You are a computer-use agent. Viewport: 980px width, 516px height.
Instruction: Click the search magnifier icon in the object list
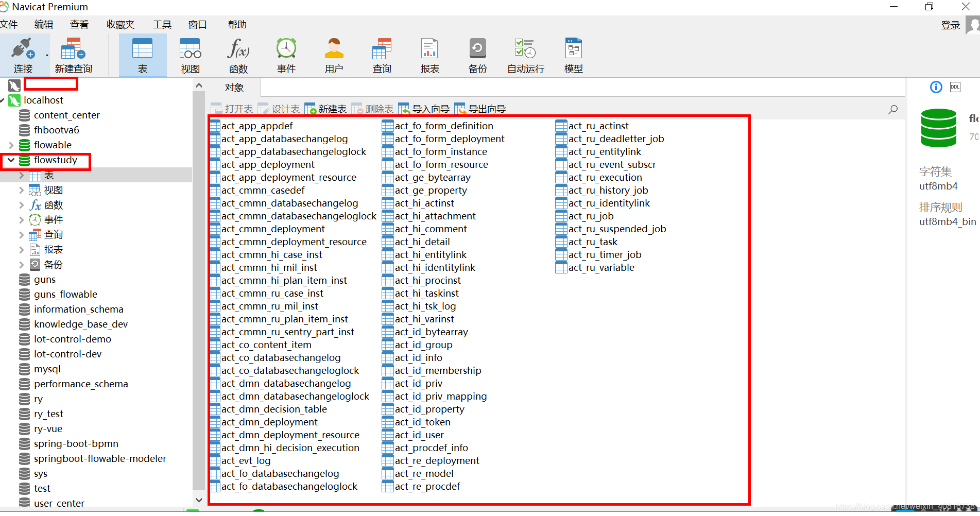[x=893, y=109]
